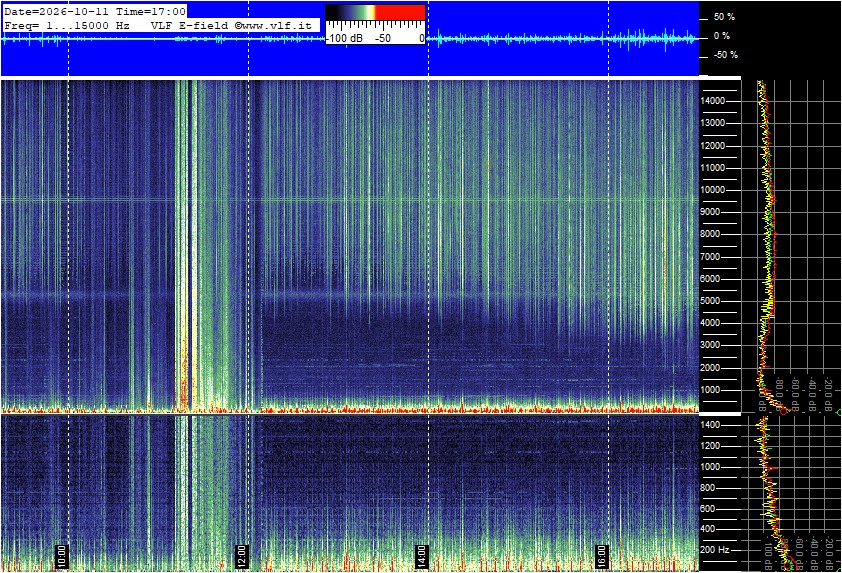Click the -50 % amplitude axis label

[x=725, y=55]
